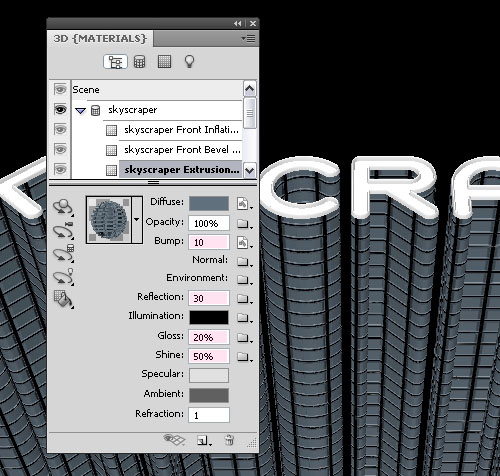Image resolution: width=500 pixels, height=476 pixels.
Task: Collapse the panel with double-arrow button
Action: tap(238, 24)
